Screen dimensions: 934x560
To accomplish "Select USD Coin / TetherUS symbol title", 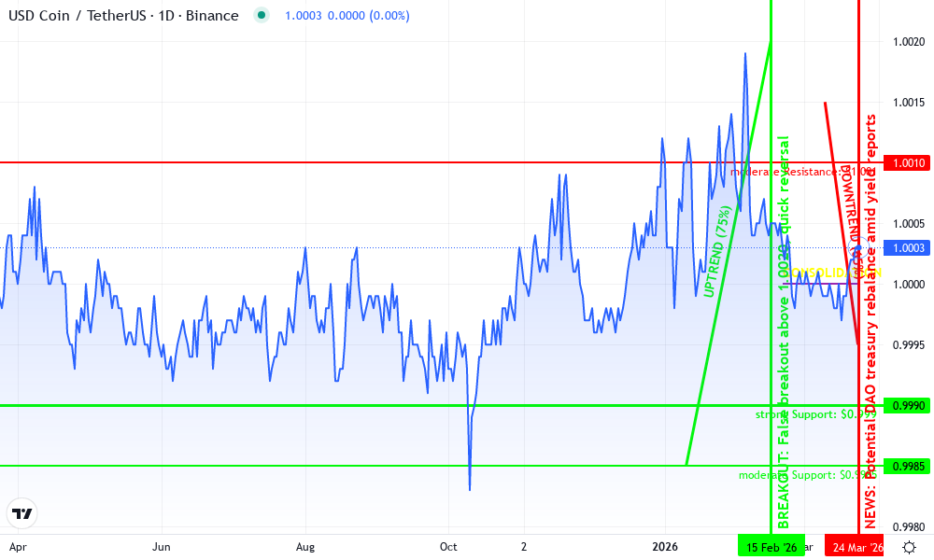I will [x=123, y=16].
